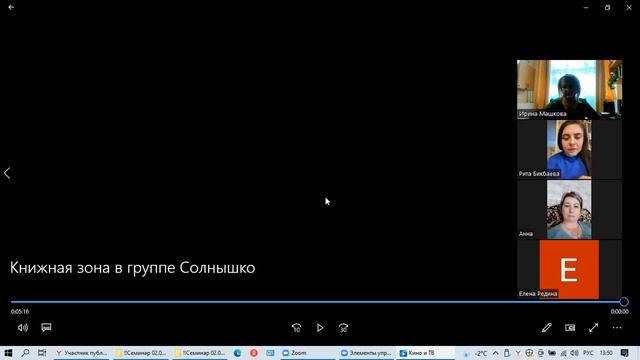This screenshot has height=360, width=640.
Task: Open the Windows notification center
Action: point(624,353)
